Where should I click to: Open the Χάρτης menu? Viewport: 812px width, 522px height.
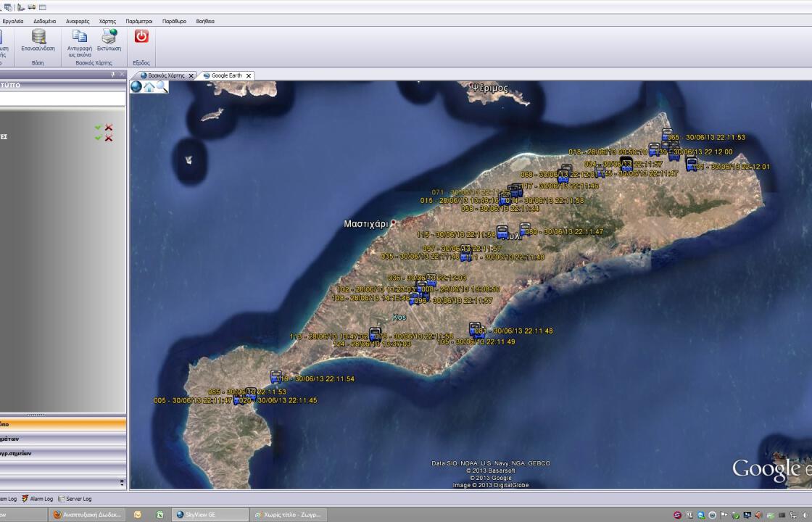click(x=108, y=21)
